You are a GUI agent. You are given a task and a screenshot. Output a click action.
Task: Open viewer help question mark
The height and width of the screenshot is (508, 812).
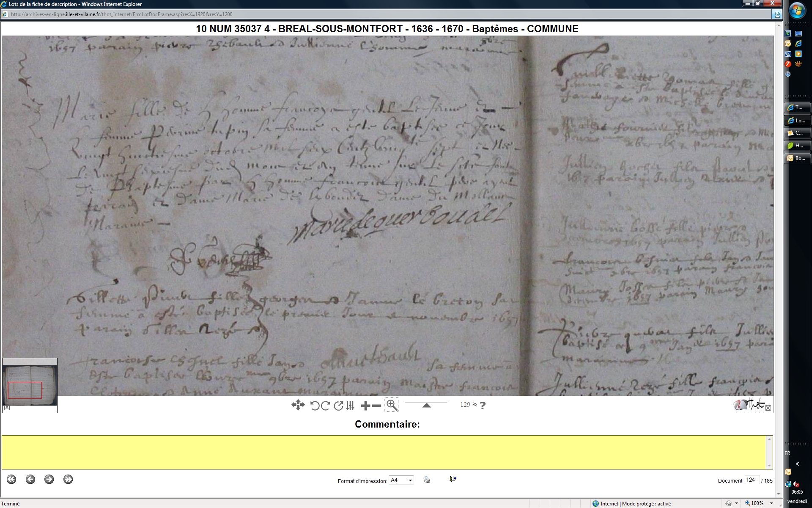tap(483, 405)
